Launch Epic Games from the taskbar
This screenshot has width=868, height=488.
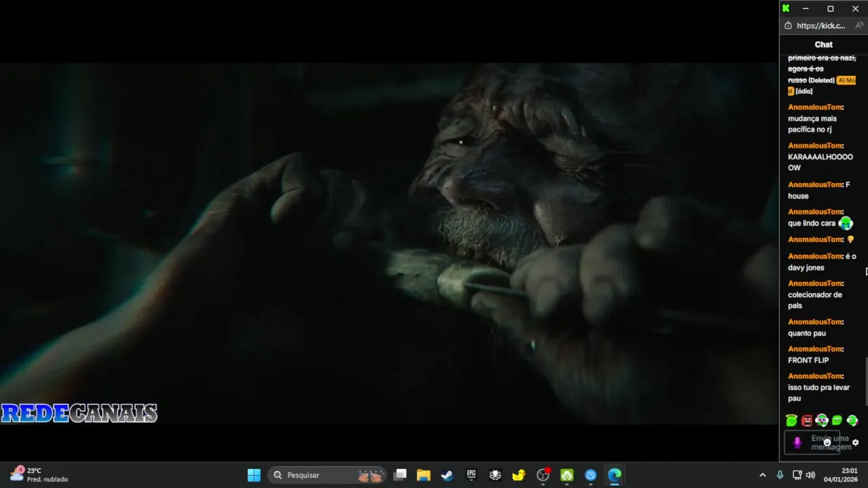click(x=471, y=475)
